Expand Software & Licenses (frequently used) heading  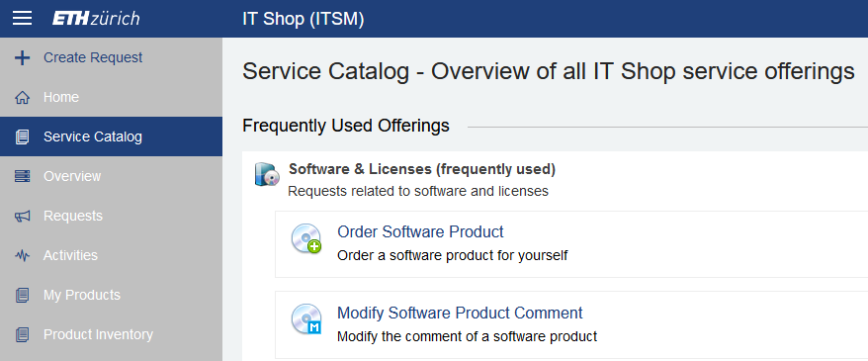click(422, 169)
